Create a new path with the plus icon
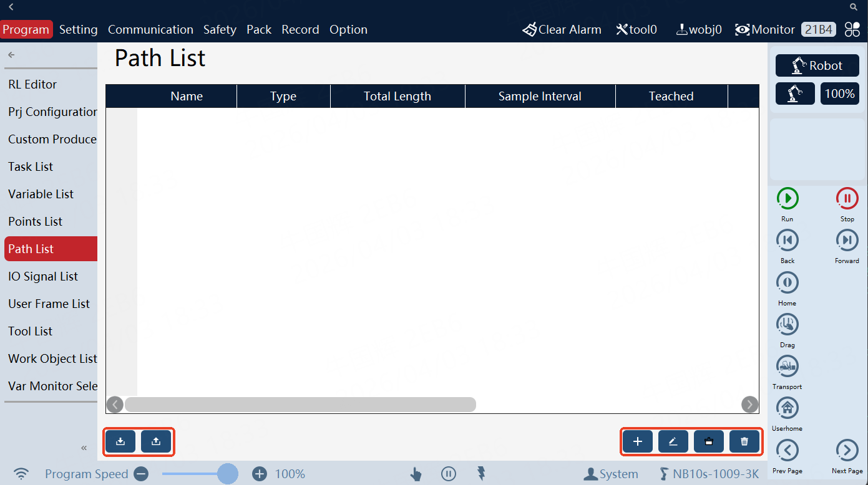The width and height of the screenshot is (868, 485). tap(637, 441)
